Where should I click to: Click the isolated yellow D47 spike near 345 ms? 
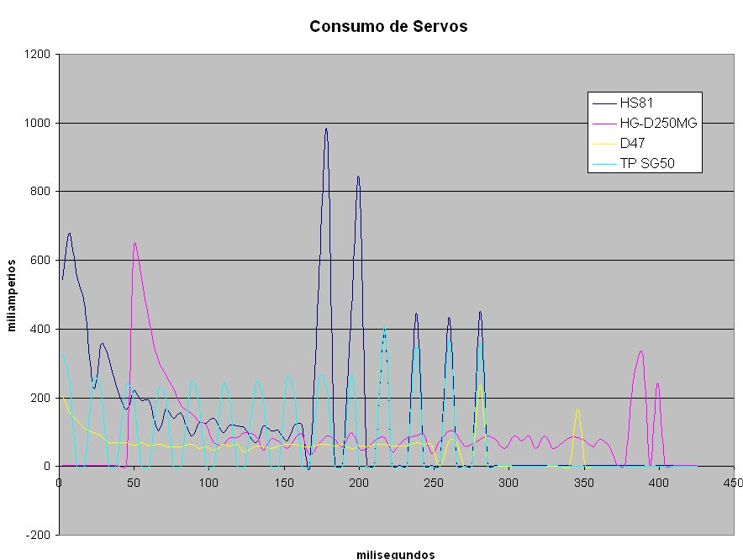click(577, 410)
